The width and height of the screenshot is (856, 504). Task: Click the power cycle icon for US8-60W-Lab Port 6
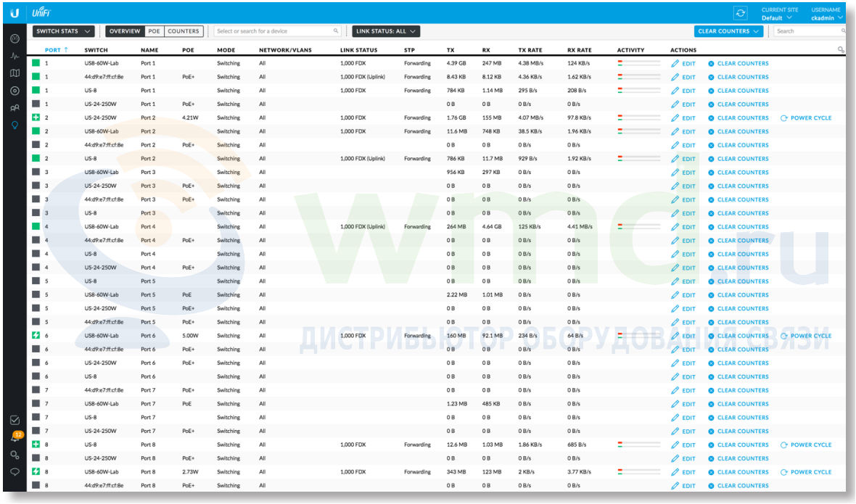click(x=784, y=336)
